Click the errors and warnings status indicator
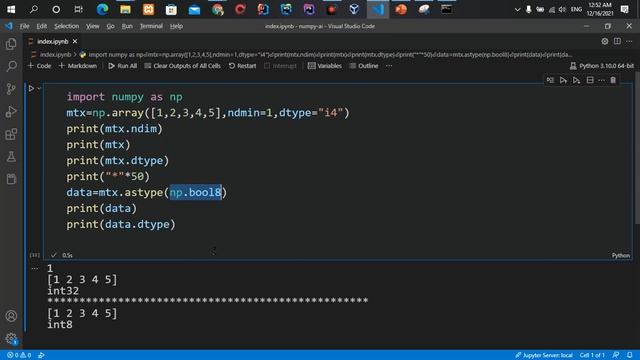This screenshot has width=640, height=360. point(19,355)
